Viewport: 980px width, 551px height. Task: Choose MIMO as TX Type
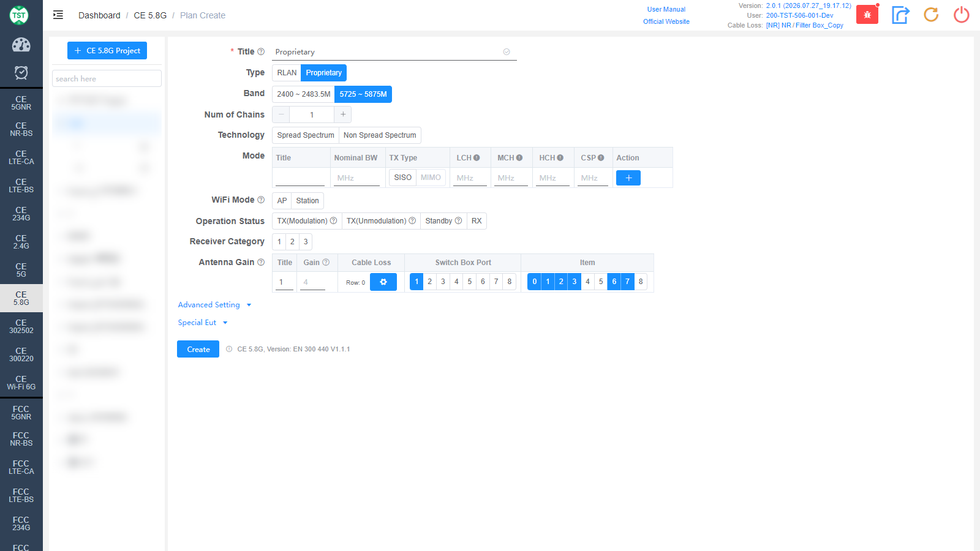point(431,178)
